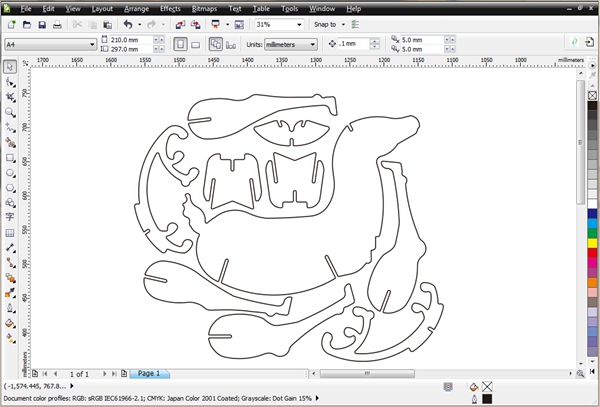Apply the No Color swatch at palette top
Image resolution: width=600 pixels, height=407 pixels.
click(x=592, y=95)
